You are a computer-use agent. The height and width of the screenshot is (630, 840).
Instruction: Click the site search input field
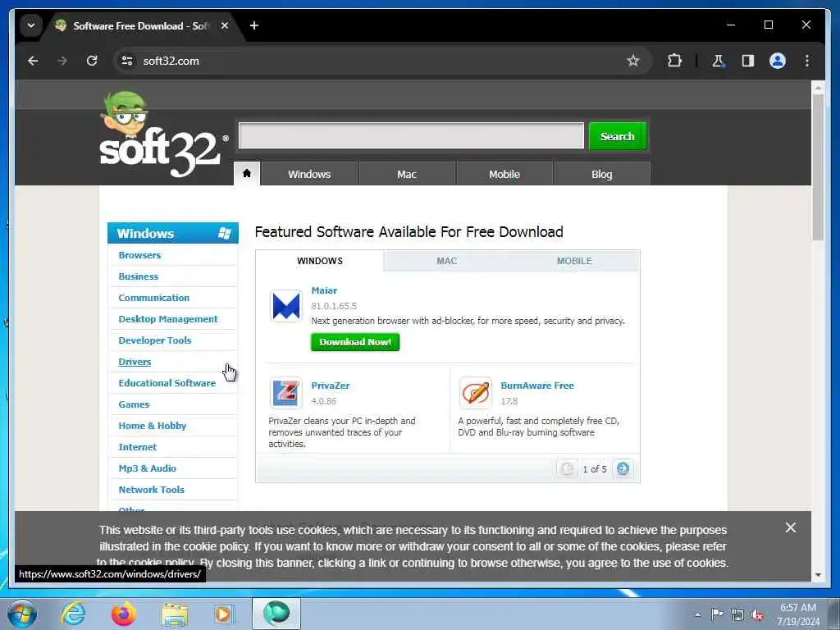click(411, 136)
